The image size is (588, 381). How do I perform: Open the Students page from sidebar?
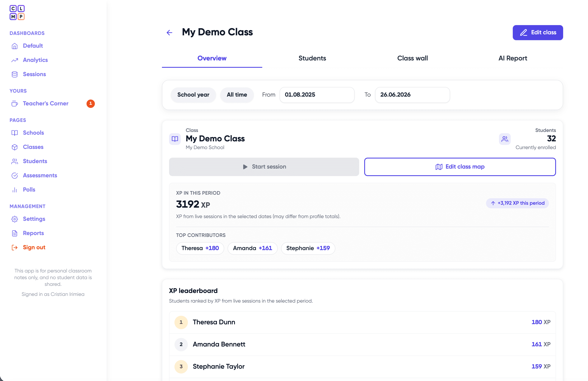35,161
